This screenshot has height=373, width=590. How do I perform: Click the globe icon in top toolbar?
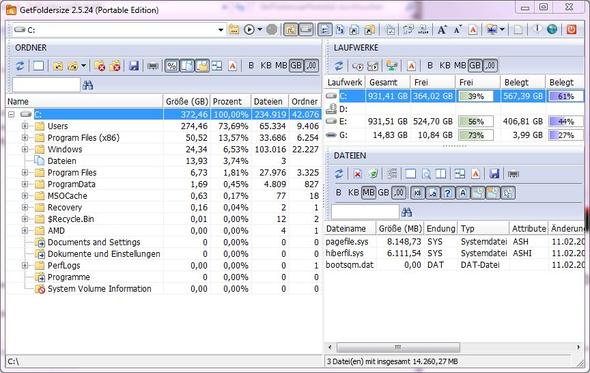click(552, 29)
